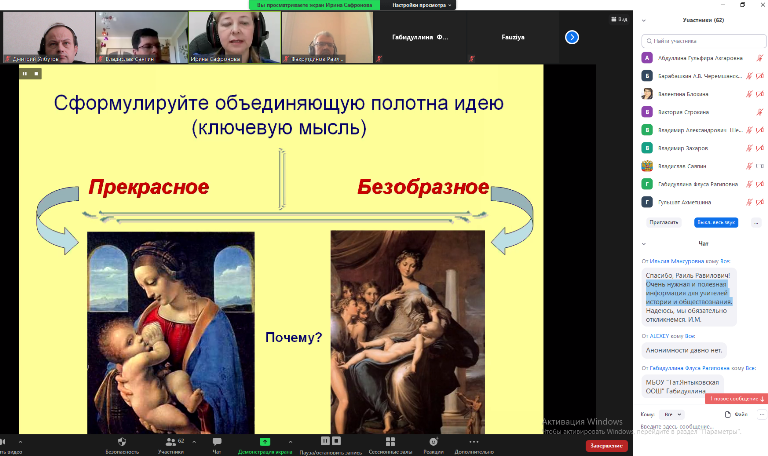Click the green Share Screen icon
This screenshot has height=456, width=768.
pyautogui.click(x=264, y=441)
